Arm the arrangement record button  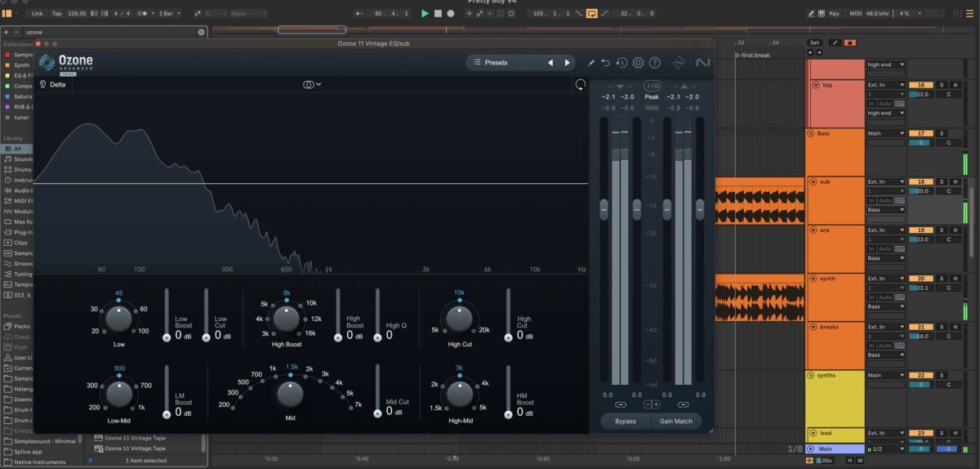[x=450, y=14]
